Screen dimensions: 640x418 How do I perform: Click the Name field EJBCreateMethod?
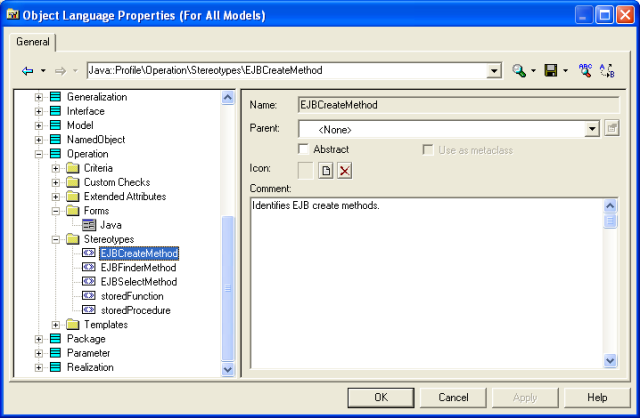point(459,105)
